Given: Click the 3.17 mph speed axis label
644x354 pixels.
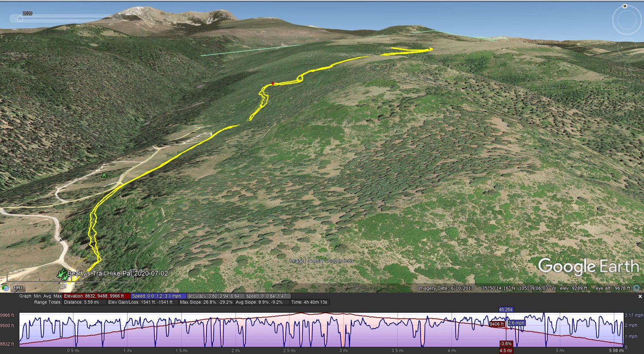Looking at the screenshot, I should click(x=634, y=315).
